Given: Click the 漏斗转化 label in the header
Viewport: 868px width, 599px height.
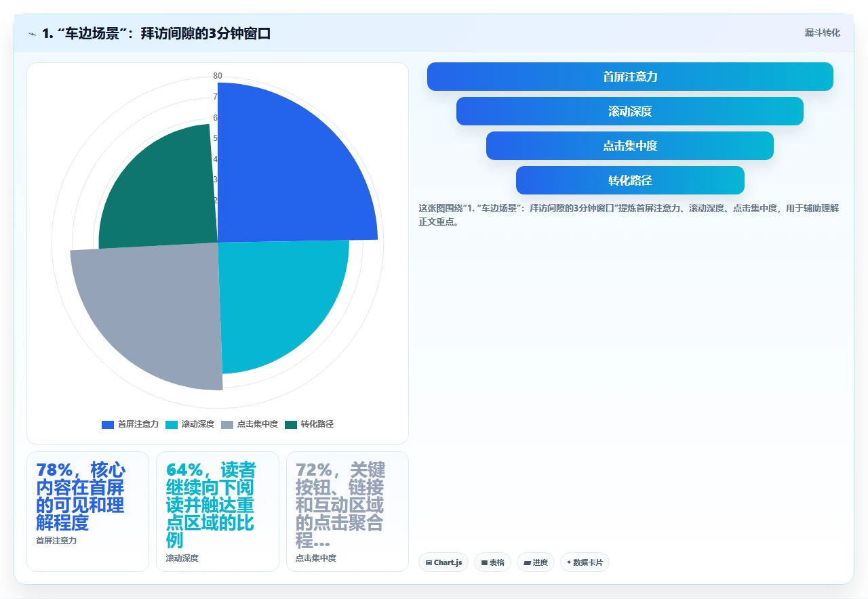Looking at the screenshot, I should (822, 33).
